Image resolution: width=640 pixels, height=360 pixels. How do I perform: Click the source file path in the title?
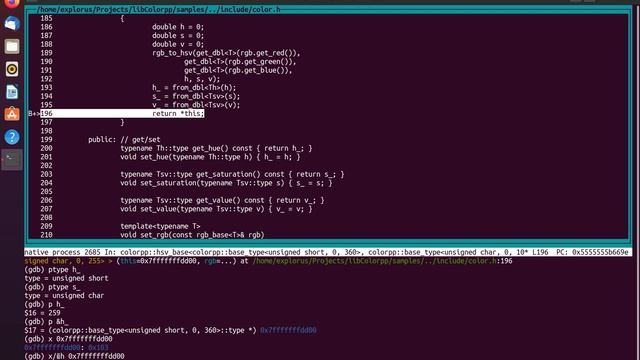pos(159,9)
